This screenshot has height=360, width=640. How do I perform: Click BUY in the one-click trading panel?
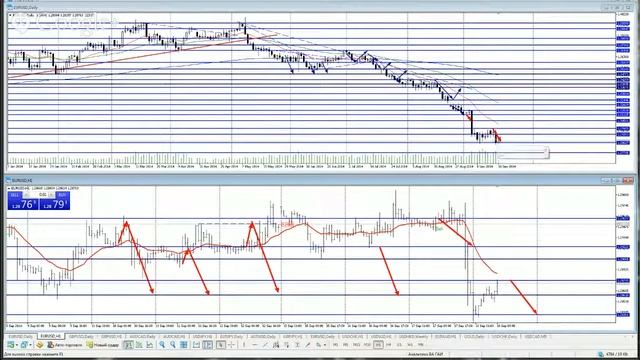62,195
